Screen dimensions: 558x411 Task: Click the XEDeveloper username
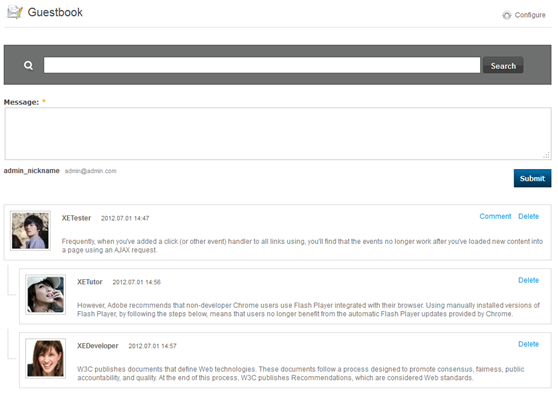click(98, 346)
